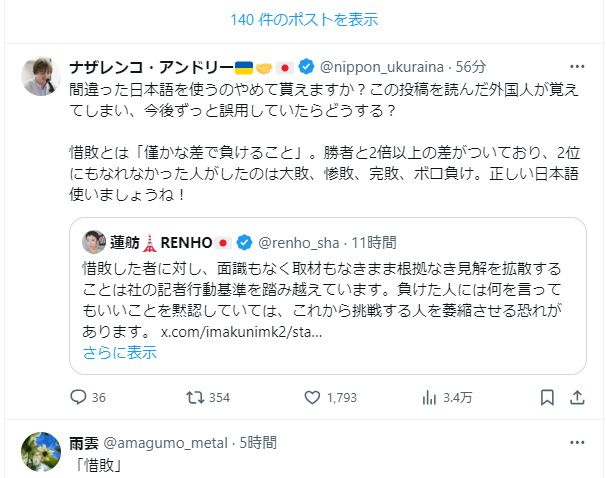
Task: Click ナザレンコ・アンドリー's profile avatar
Action: coord(40,76)
